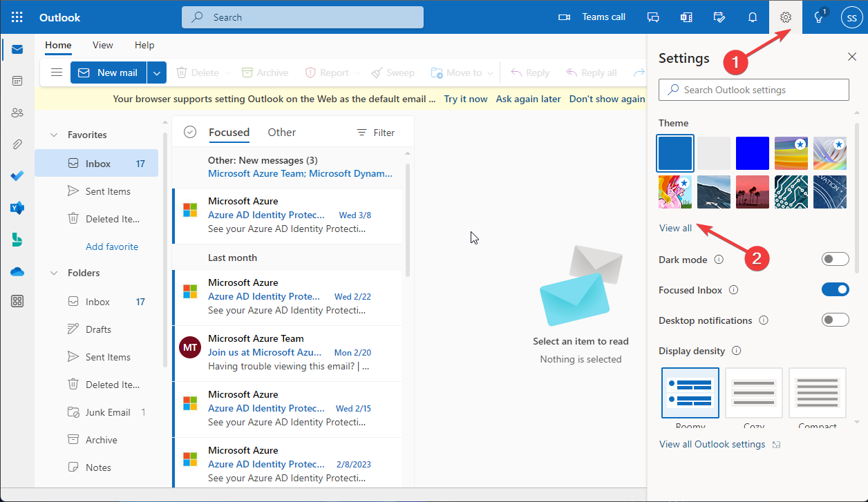Screen dimensions: 868x502
Task: Switch to the View tab
Action: pyautogui.click(x=102, y=45)
